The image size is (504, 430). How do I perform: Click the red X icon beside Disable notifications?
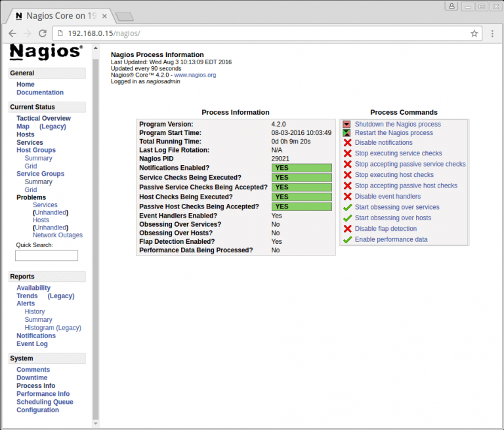(347, 142)
